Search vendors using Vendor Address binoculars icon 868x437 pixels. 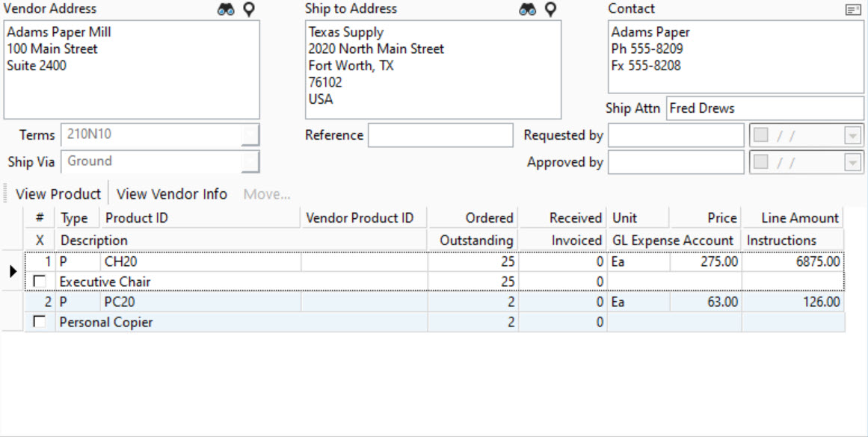pyautogui.click(x=228, y=8)
